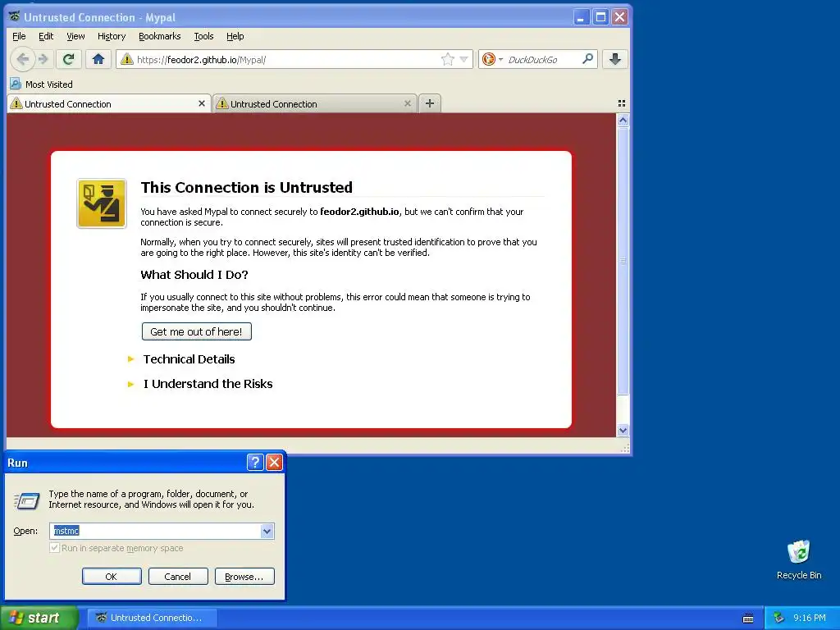The height and width of the screenshot is (630, 840).
Task: Open the Windows start menu
Action: pos(39,618)
